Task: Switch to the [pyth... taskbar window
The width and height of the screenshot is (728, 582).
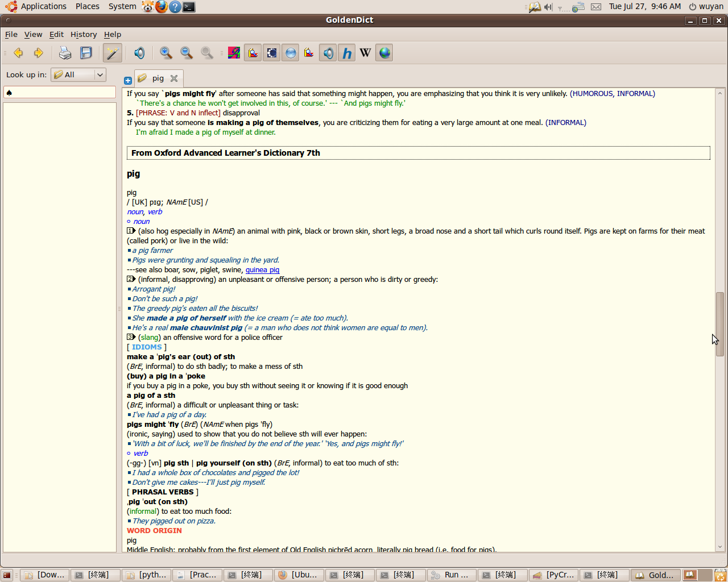Action: tap(147, 575)
